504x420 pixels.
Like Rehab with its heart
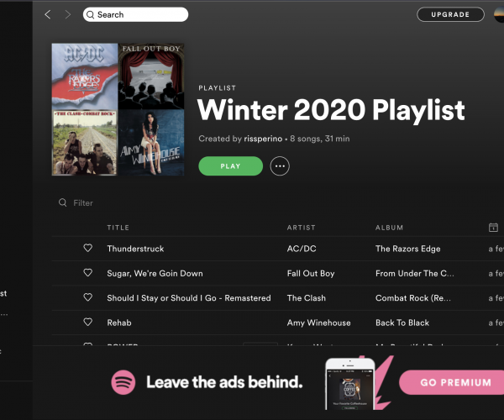point(87,322)
